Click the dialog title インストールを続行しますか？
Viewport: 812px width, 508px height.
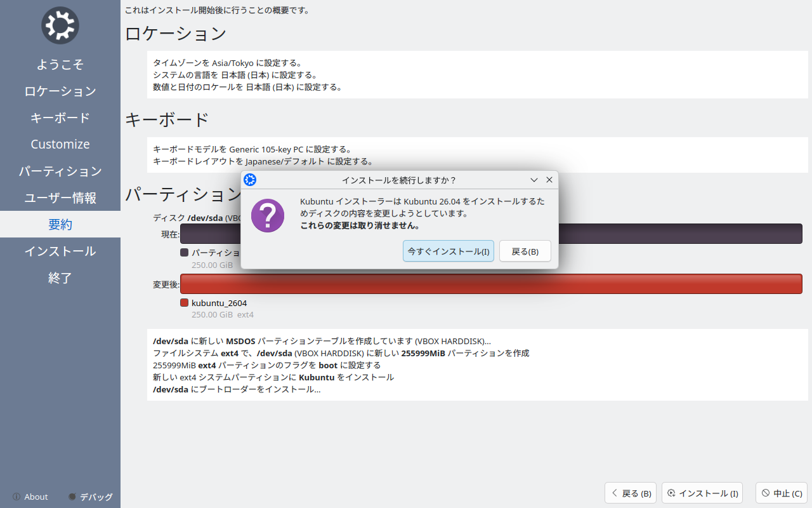399,180
